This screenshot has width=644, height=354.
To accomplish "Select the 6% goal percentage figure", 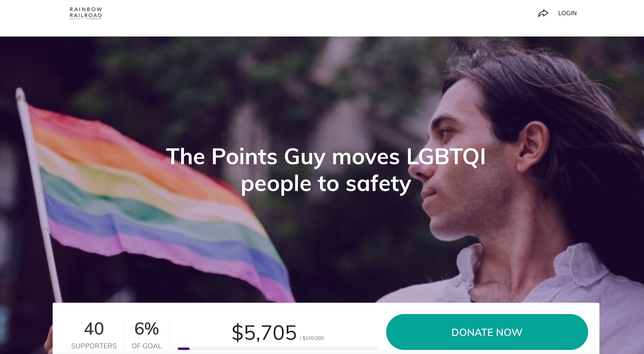I will tap(147, 328).
